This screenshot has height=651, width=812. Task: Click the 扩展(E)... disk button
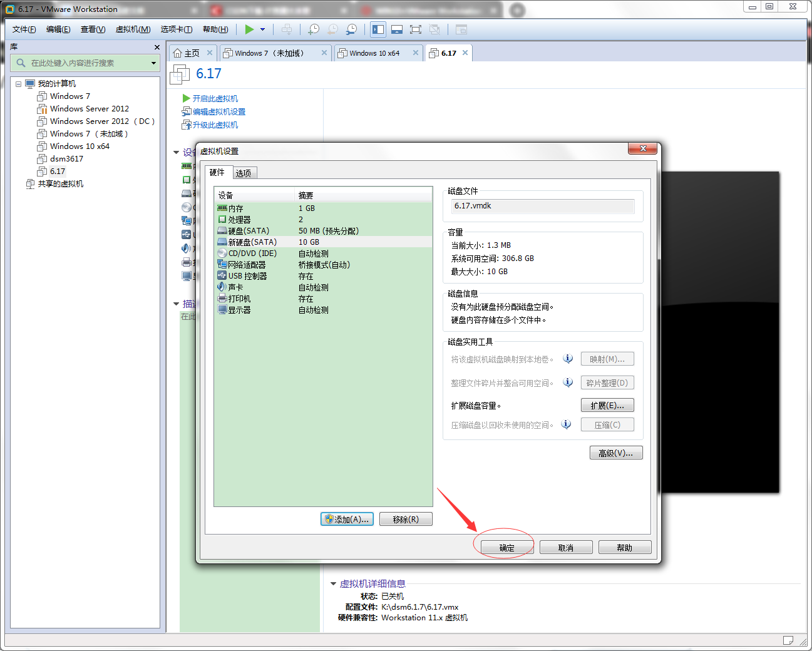click(x=607, y=405)
